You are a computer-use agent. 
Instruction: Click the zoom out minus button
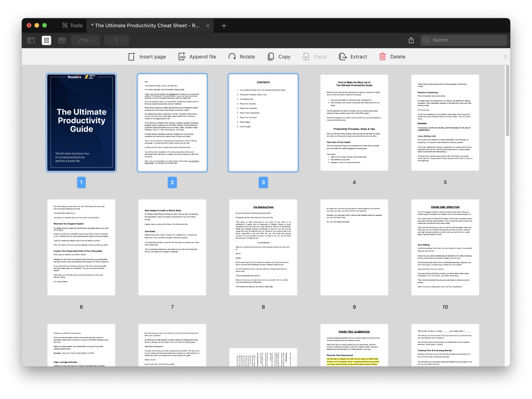pos(110,41)
